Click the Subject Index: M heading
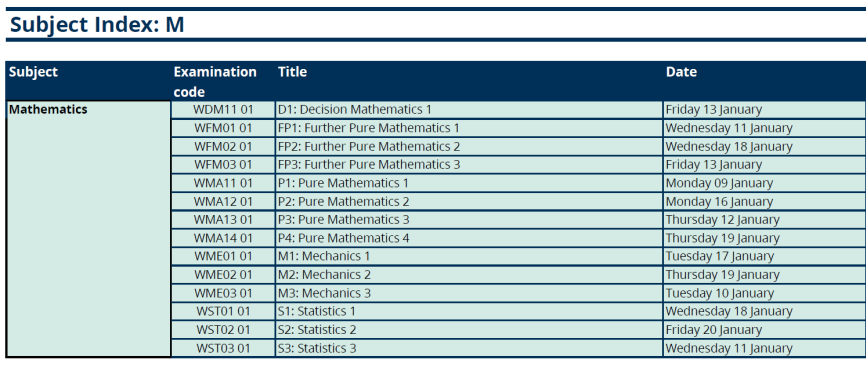Screen dimensions: 866x367 click(x=97, y=25)
